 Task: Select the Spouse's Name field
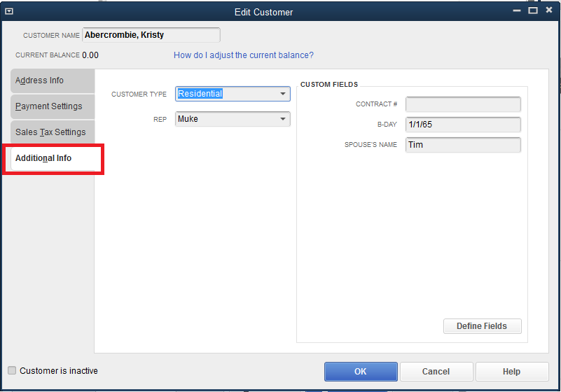(463, 145)
